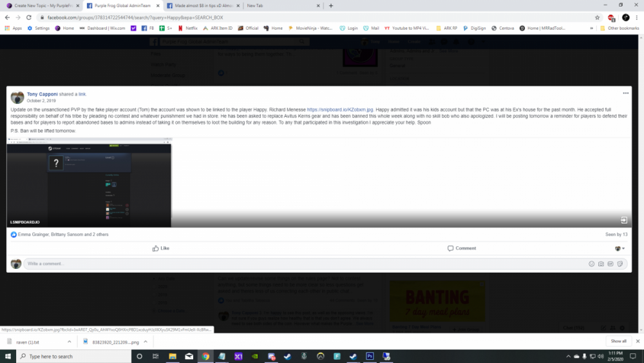This screenshot has height=363, width=644.
Task: Click the Comment button on the post
Action: pos(462,248)
